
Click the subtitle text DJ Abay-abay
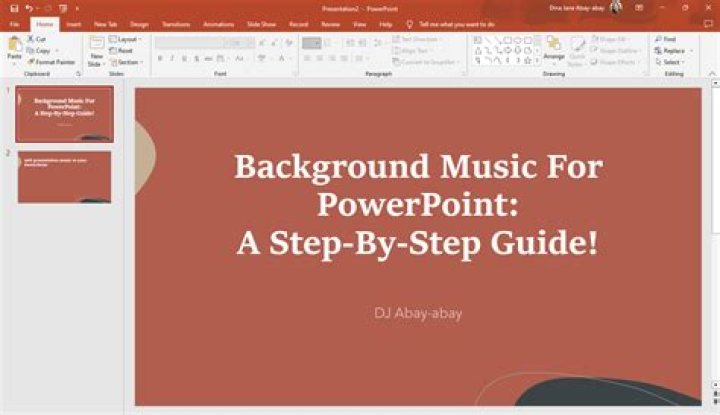click(418, 313)
